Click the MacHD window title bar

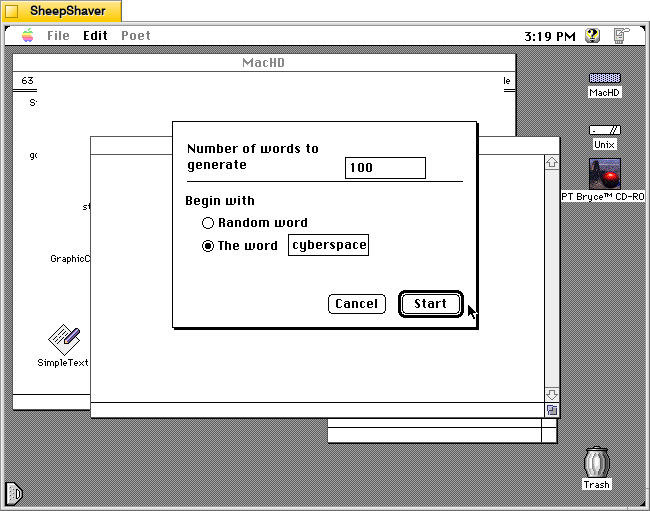(264, 63)
